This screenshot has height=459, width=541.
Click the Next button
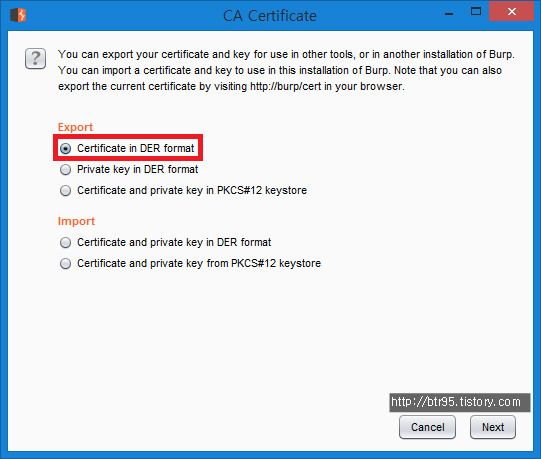(x=493, y=427)
